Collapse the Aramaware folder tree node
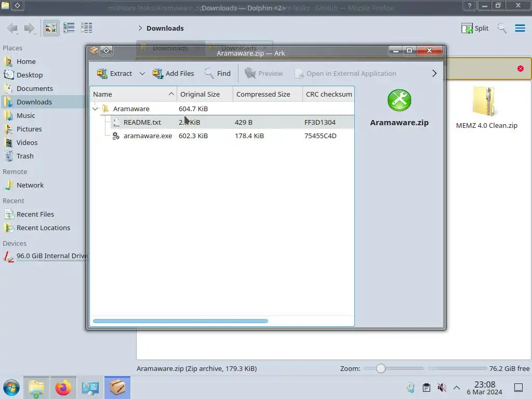This screenshot has height=399, width=532. 95,109
